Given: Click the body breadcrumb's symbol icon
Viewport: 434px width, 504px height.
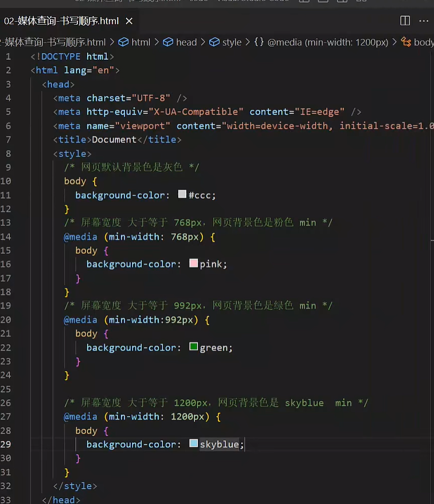Looking at the screenshot, I should coord(406,42).
